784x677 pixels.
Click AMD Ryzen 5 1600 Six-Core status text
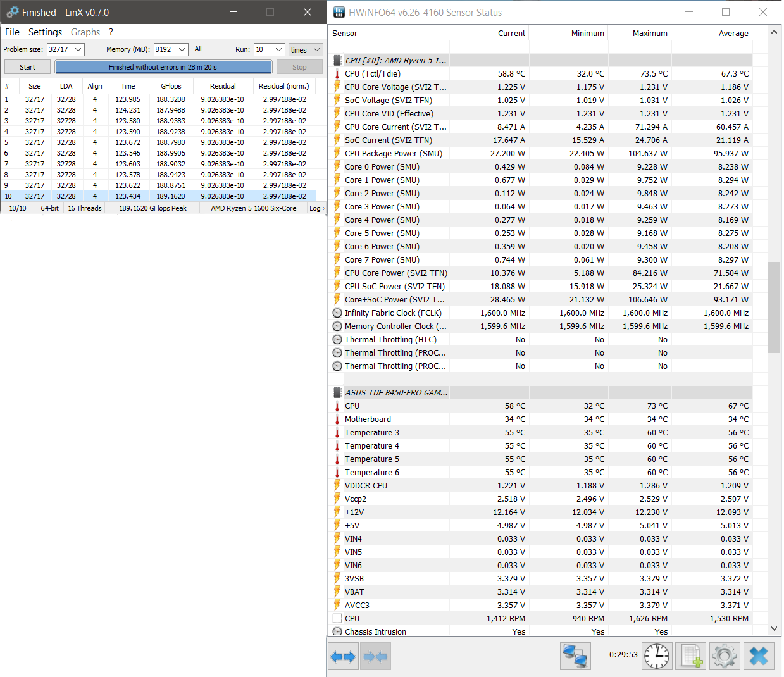(x=253, y=208)
